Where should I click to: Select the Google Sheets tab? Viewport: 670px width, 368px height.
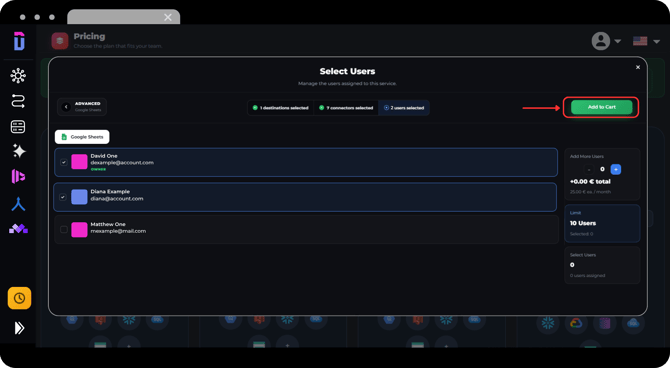pos(82,137)
